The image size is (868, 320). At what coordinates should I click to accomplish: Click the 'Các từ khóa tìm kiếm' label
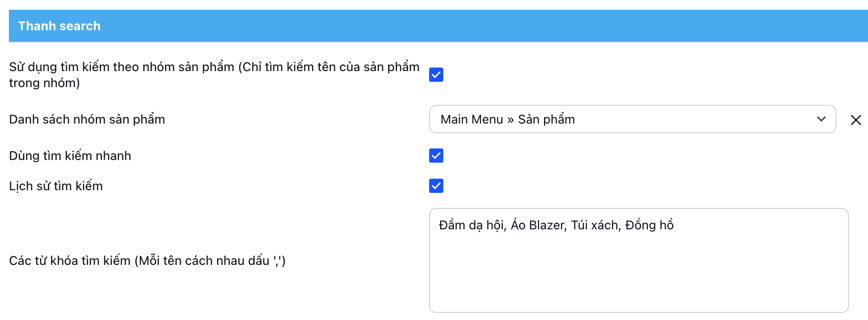(x=147, y=260)
